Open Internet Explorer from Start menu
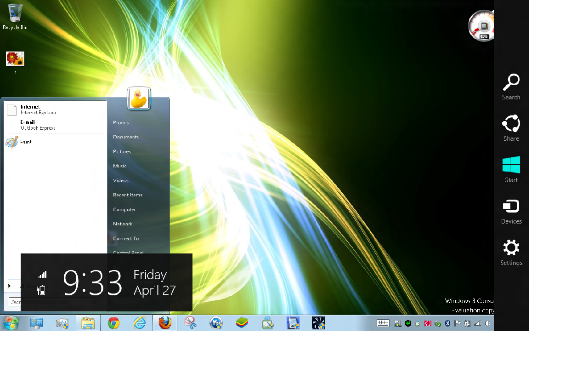 (56, 109)
